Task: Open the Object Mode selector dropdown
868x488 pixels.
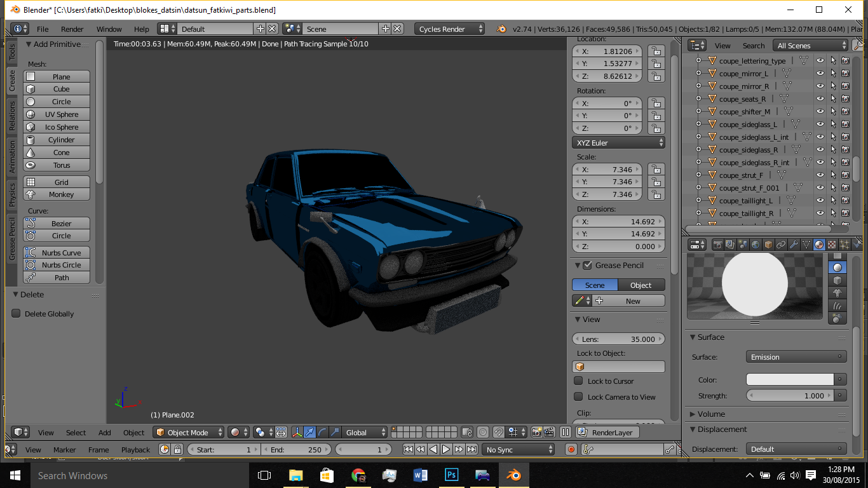Action: (189, 433)
